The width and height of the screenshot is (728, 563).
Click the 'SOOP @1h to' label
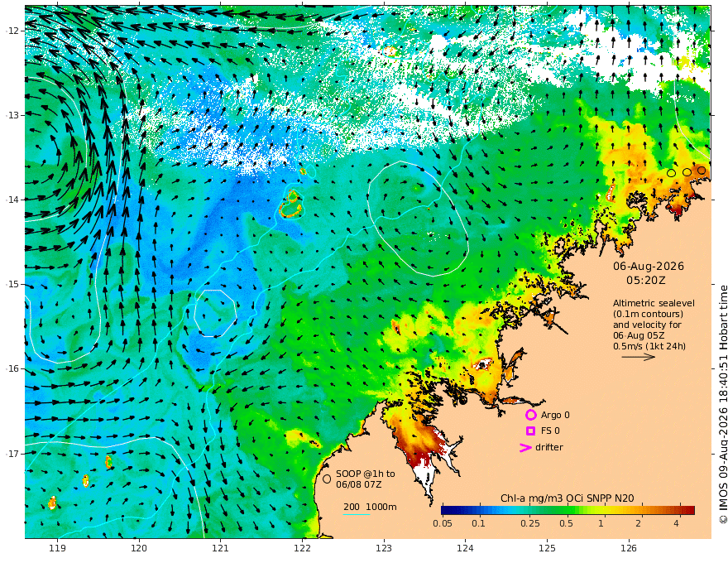tap(366, 474)
